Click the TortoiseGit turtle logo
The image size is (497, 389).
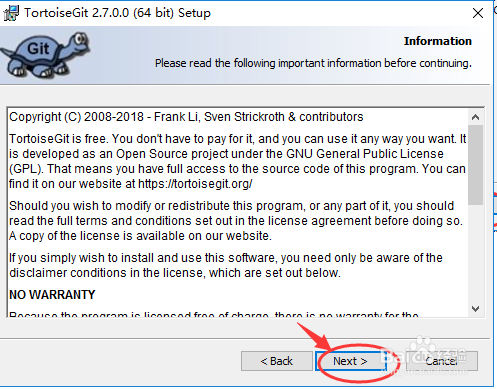pyautogui.click(x=46, y=55)
